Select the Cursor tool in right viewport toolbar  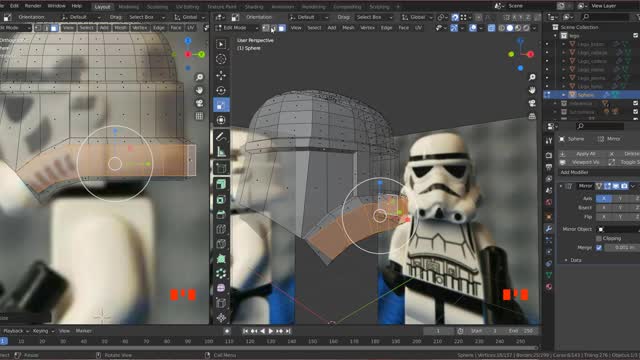click(221, 59)
